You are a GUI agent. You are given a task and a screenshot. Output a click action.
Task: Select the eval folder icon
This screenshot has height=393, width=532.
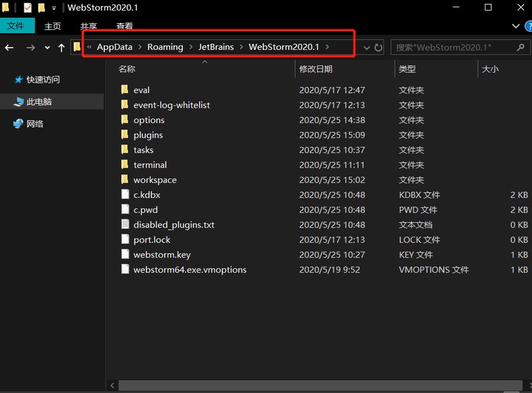125,90
